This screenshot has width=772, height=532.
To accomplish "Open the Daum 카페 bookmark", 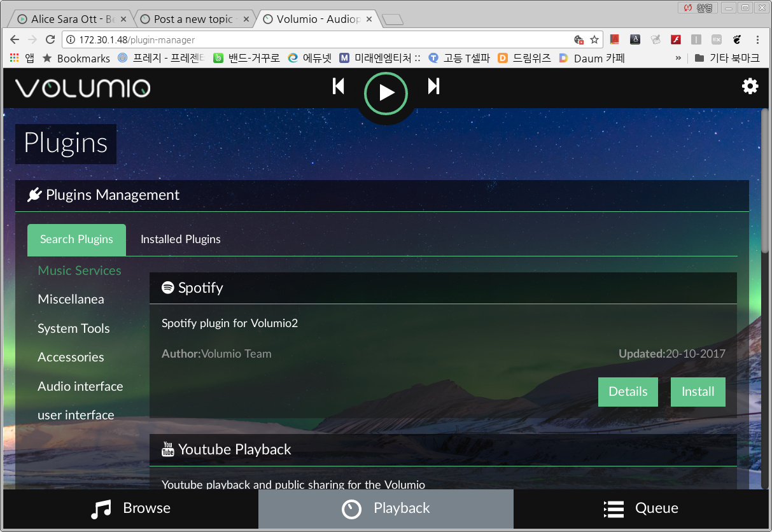I will coord(591,58).
